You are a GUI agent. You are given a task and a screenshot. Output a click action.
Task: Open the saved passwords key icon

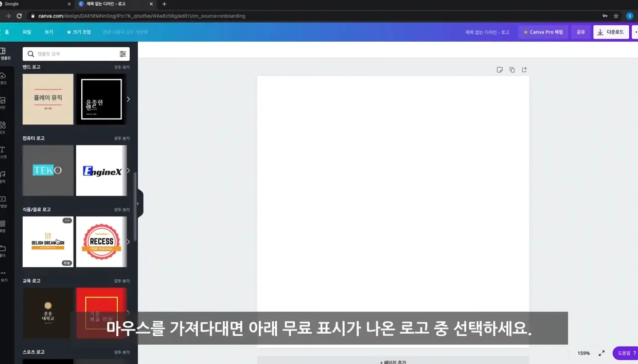click(605, 16)
